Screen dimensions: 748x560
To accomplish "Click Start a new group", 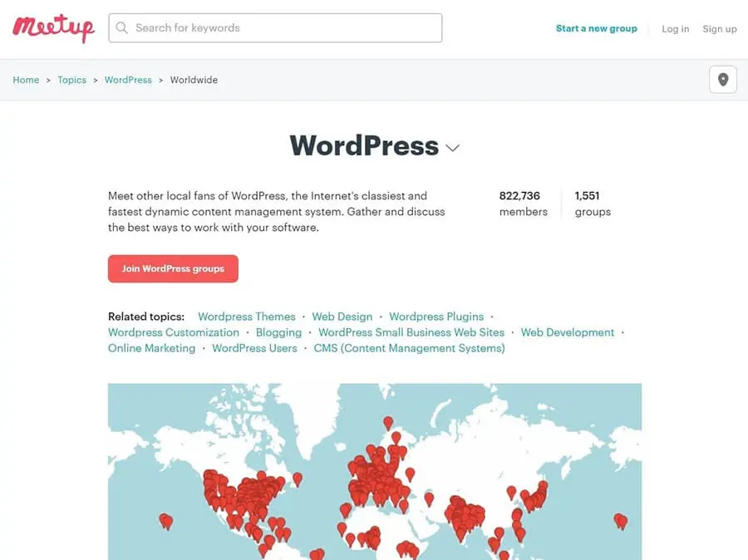I will tap(596, 28).
